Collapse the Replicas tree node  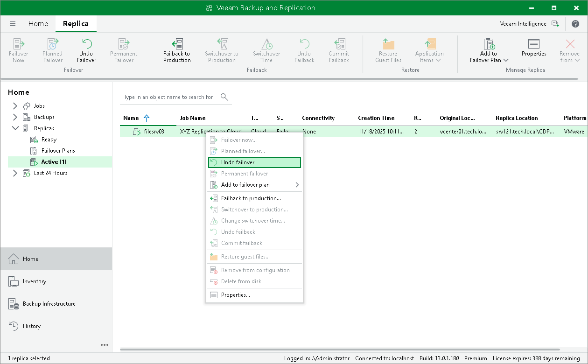[15, 128]
